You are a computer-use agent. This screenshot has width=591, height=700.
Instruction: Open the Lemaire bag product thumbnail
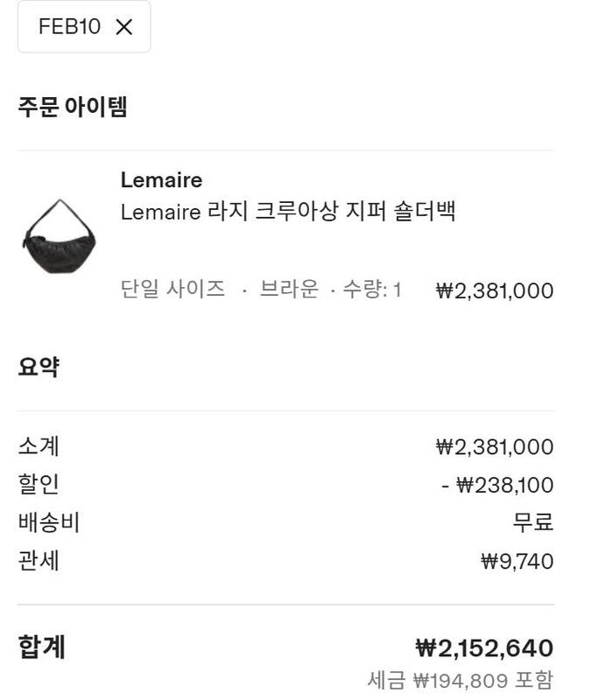point(59,237)
